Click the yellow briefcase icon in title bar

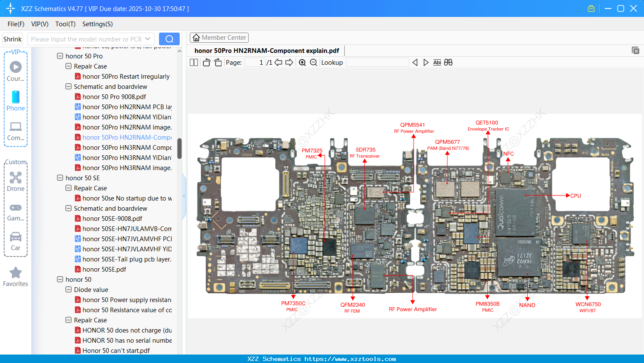pyautogui.click(x=591, y=8)
